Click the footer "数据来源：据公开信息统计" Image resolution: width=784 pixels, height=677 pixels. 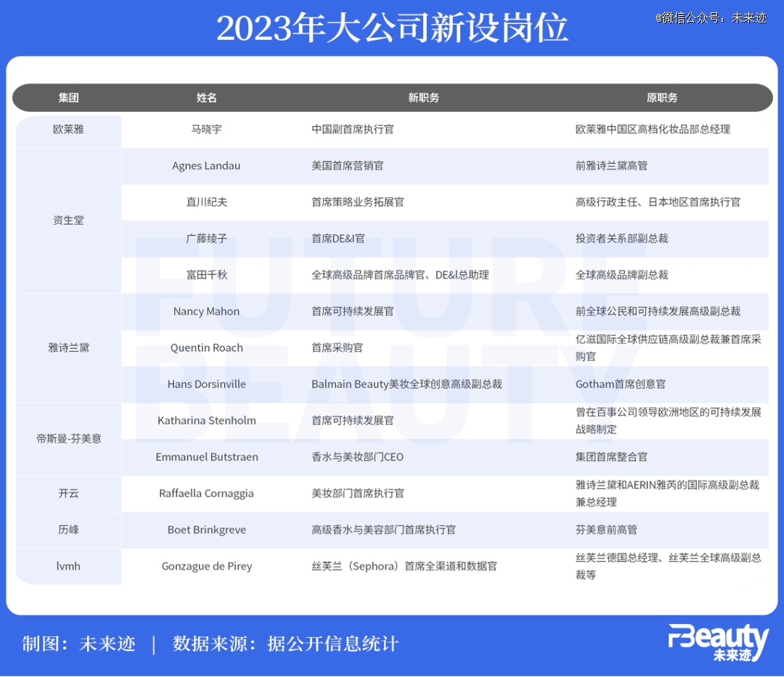285,644
